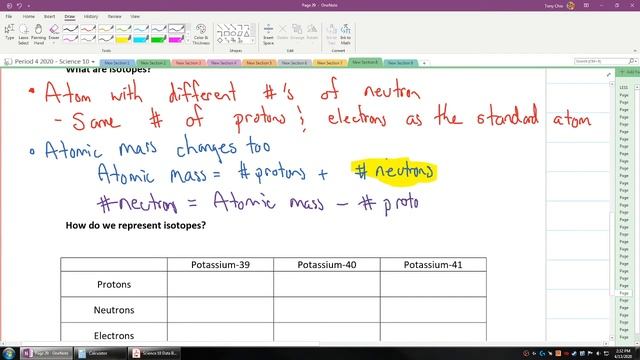Viewport: 640px width, 360px height.
Task: Click the search notebooks input field
Action: (x=601, y=61)
